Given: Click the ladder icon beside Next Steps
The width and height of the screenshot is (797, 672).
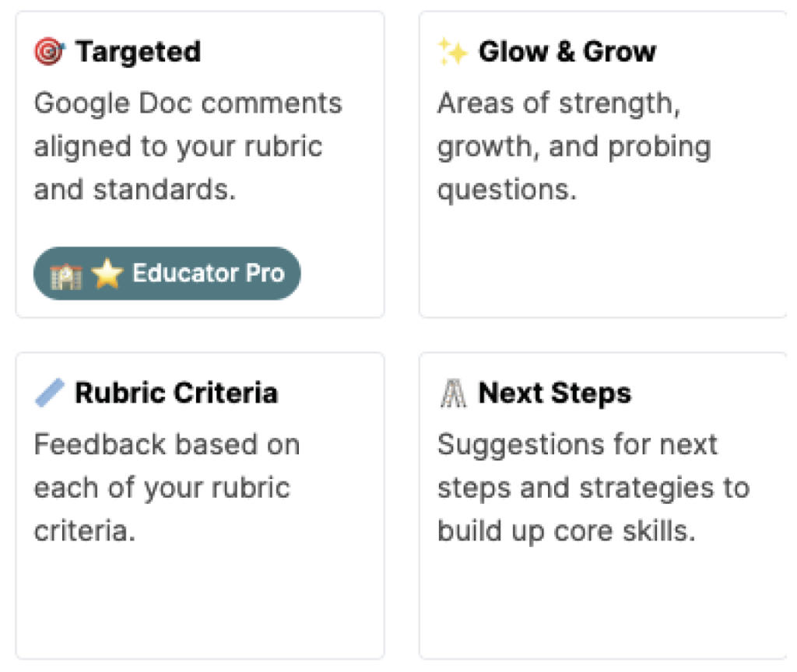Looking at the screenshot, I should coord(452,393).
